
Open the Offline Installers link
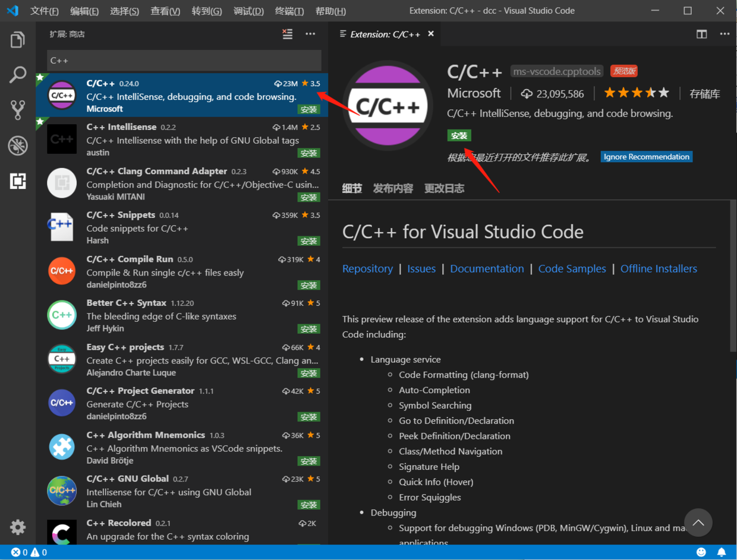point(659,268)
